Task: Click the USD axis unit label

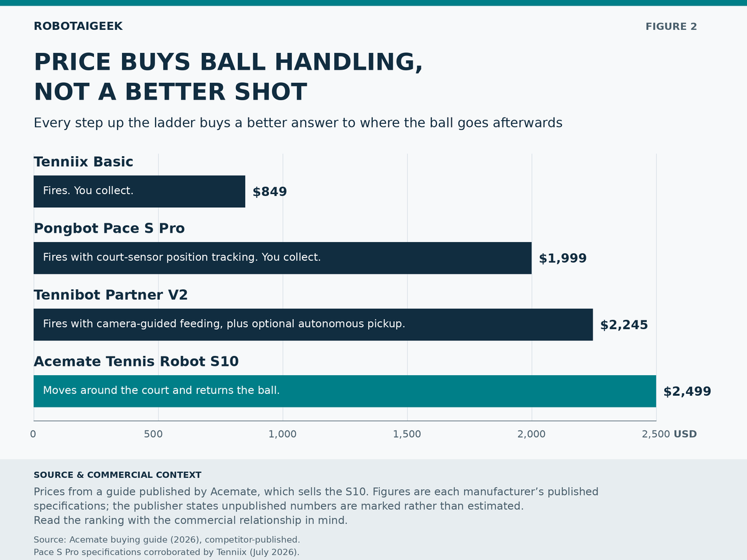Action: click(x=685, y=434)
